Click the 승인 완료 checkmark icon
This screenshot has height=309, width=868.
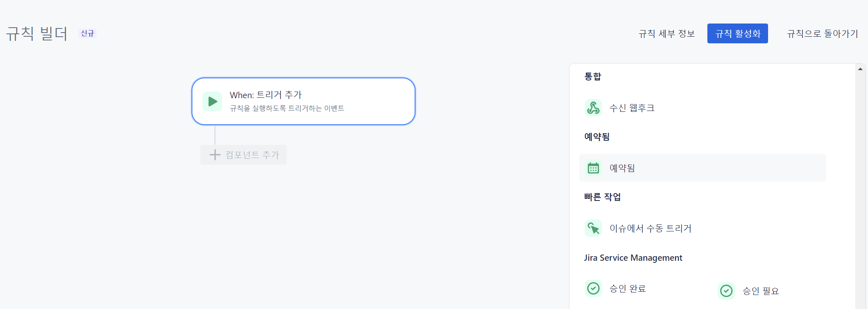tap(593, 288)
